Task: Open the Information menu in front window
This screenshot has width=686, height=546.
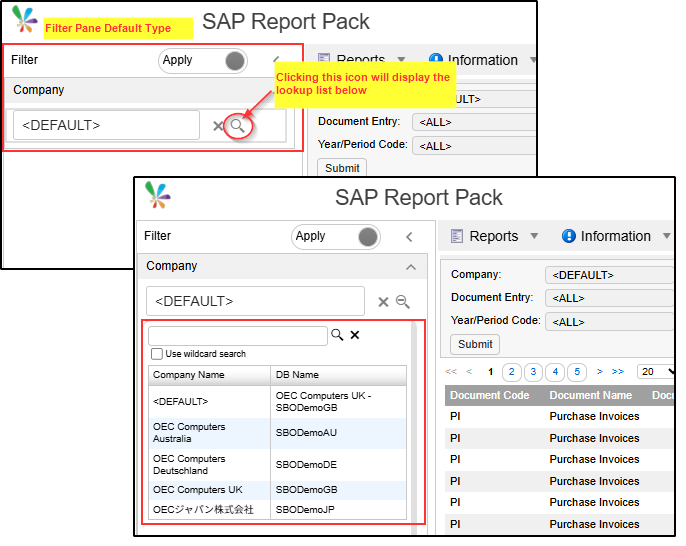Action: (x=616, y=236)
